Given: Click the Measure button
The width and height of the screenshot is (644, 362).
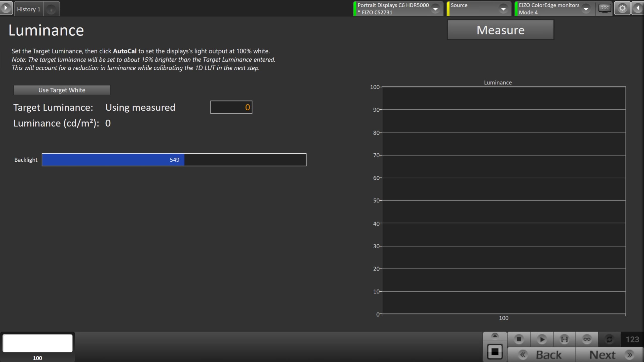Looking at the screenshot, I should click(500, 30).
